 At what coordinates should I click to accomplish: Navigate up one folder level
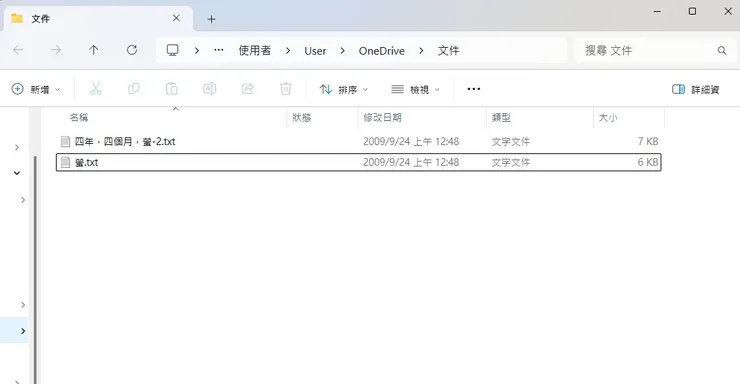[93, 50]
